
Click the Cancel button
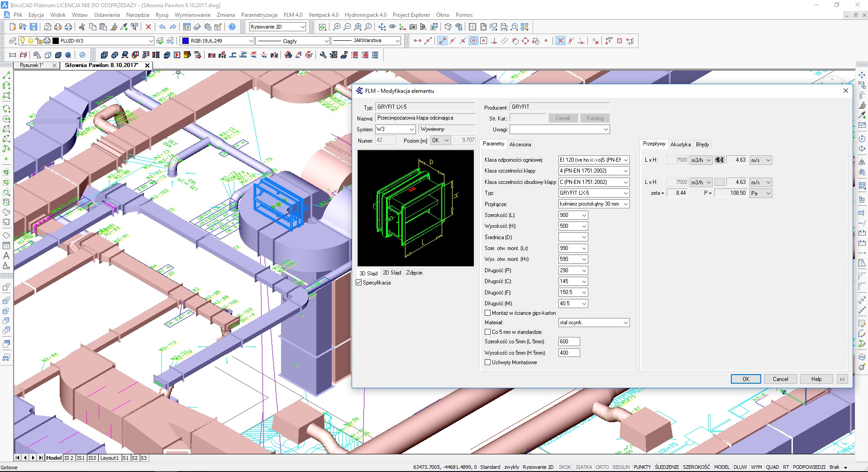pos(780,379)
